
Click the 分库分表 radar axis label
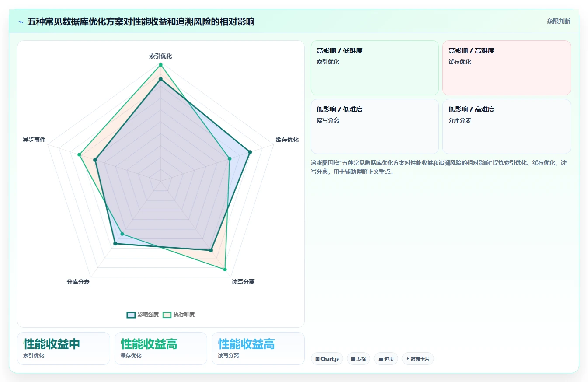78,282
